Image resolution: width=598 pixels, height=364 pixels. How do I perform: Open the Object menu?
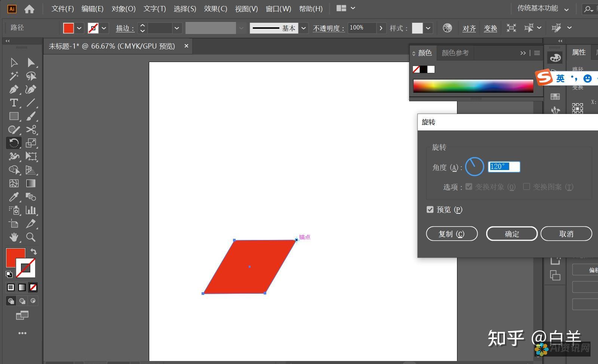(123, 9)
